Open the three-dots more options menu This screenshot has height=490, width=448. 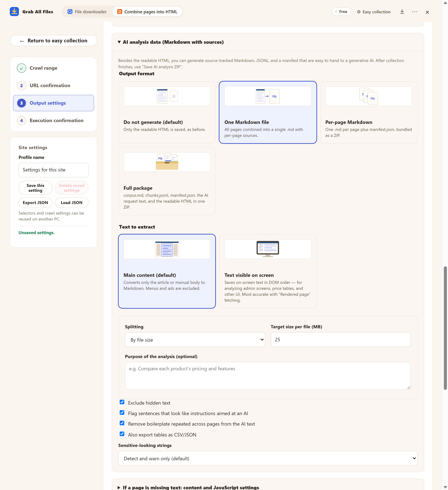[x=415, y=12]
